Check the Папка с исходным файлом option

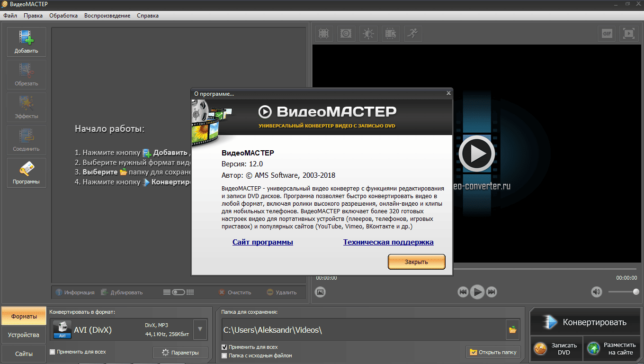[224, 355]
